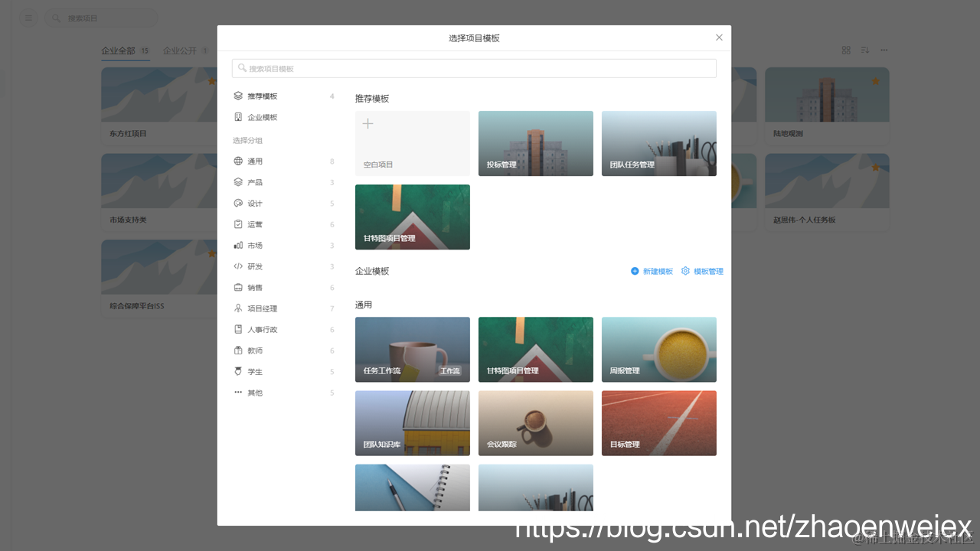The image size is (980, 551).
Task: Click the 市场 chart icon
Action: [x=238, y=245]
